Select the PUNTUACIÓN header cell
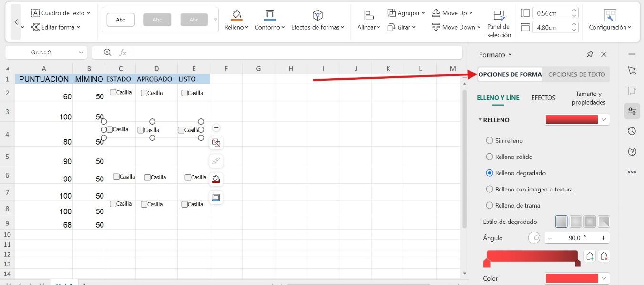This screenshot has height=285, width=644. pyautogui.click(x=44, y=79)
